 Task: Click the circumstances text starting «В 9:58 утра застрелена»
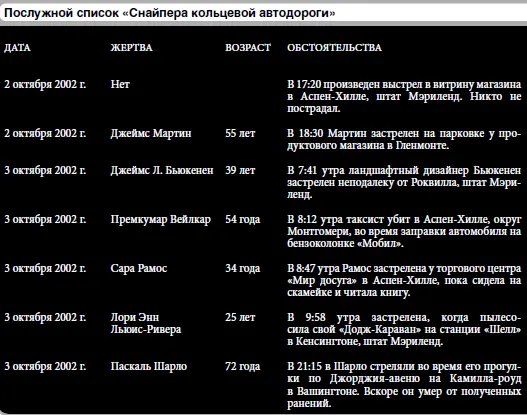click(404, 329)
